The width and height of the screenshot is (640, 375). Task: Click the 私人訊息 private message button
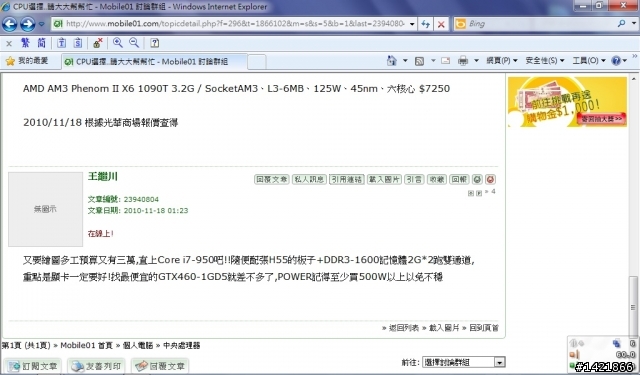(x=309, y=180)
